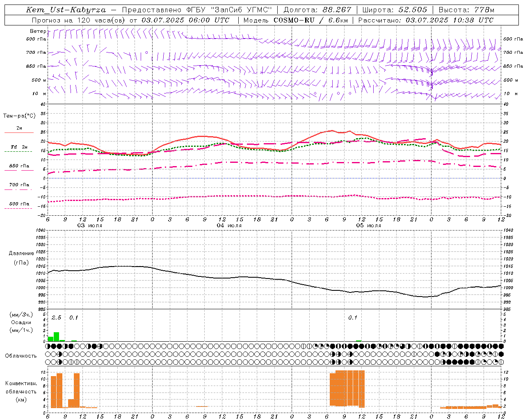The width and height of the screenshot is (525, 420).
Task: Click the (мм/1ч.) unit label
Action: [x=21, y=330]
